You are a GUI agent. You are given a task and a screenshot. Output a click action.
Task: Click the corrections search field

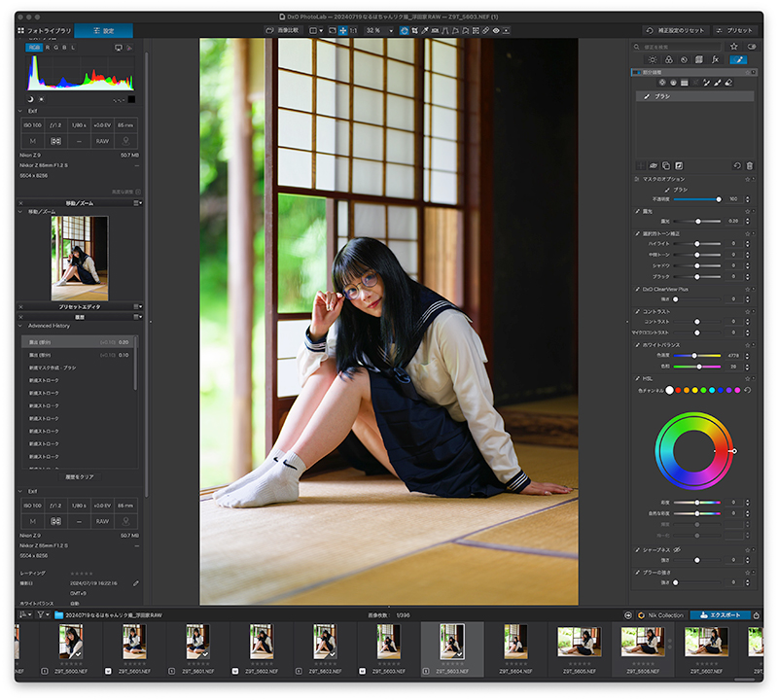click(x=677, y=47)
